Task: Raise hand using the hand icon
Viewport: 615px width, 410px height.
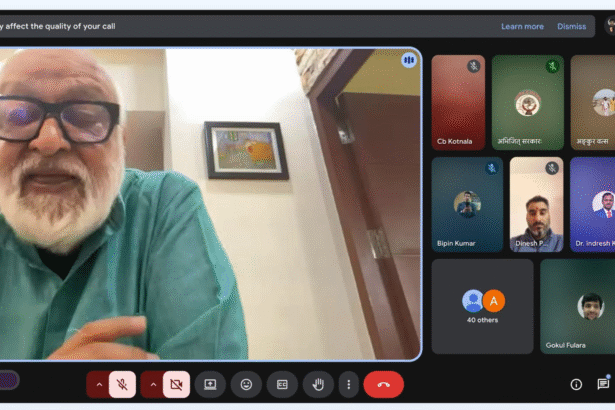Action: 318,384
